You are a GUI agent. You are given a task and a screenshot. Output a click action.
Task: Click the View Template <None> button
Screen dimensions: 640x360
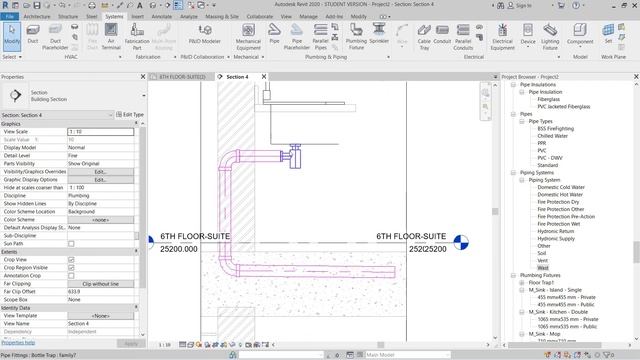click(100, 316)
